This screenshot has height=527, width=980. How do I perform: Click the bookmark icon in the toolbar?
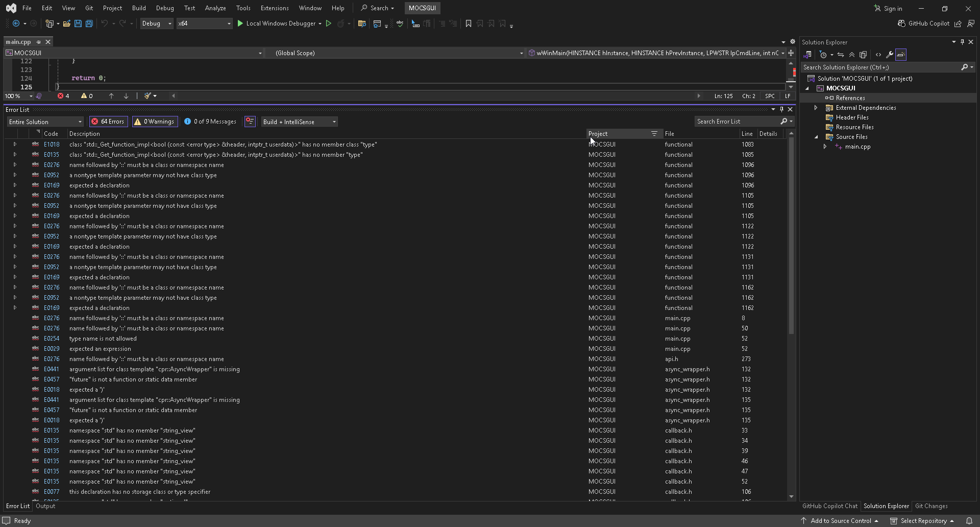468,23
